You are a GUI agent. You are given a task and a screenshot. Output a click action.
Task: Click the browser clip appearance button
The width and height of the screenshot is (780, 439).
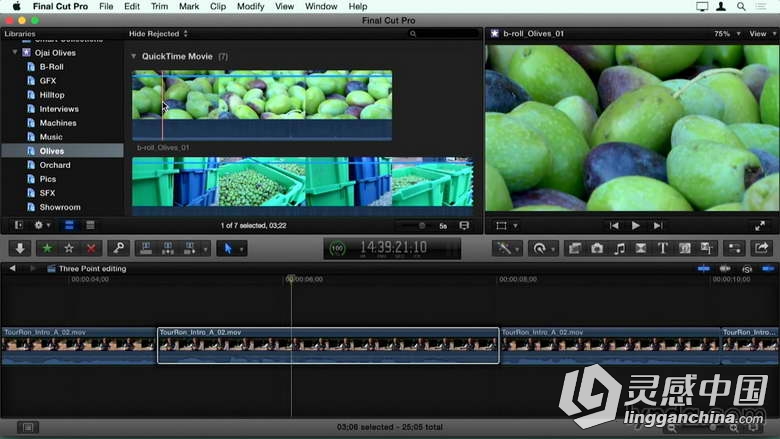click(x=464, y=226)
